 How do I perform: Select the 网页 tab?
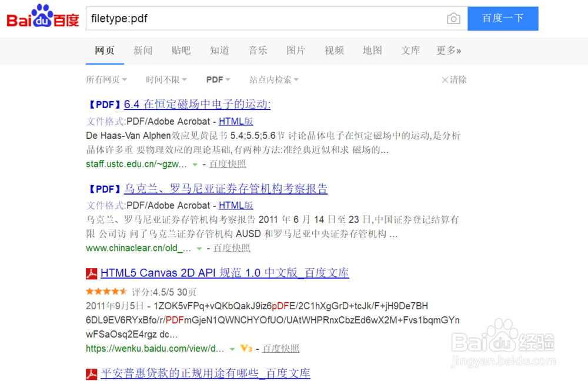coord(105,50)
